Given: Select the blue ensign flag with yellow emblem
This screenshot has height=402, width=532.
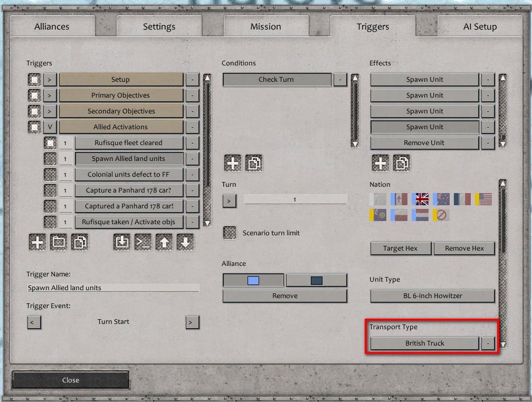Looking at the screenshot, I should coord(378,215).
